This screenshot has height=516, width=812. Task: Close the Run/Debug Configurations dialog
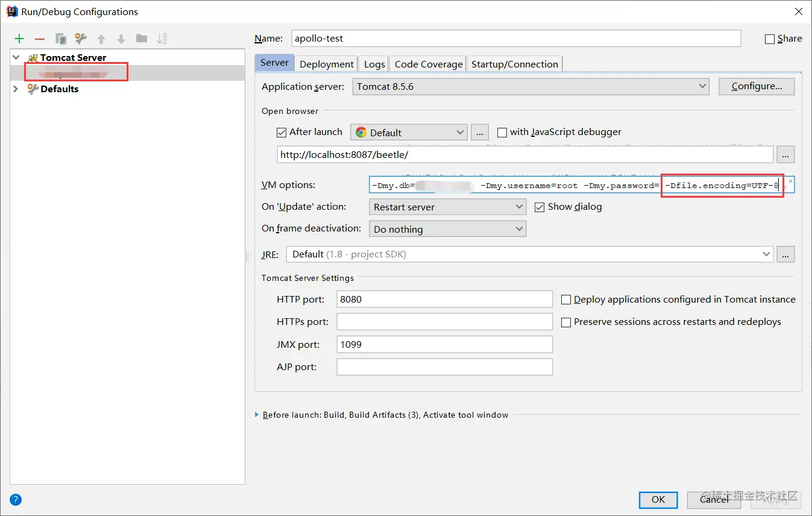(798, 11)
